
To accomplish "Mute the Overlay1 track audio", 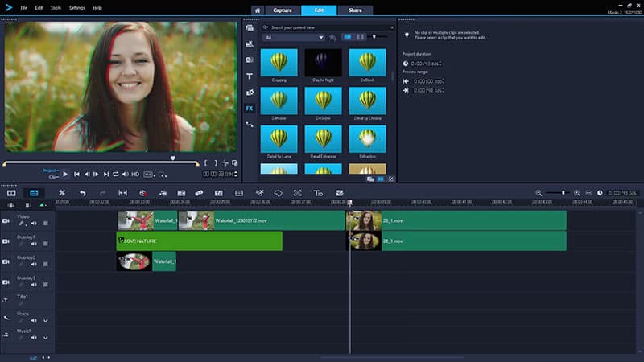I will coord(34,244).
